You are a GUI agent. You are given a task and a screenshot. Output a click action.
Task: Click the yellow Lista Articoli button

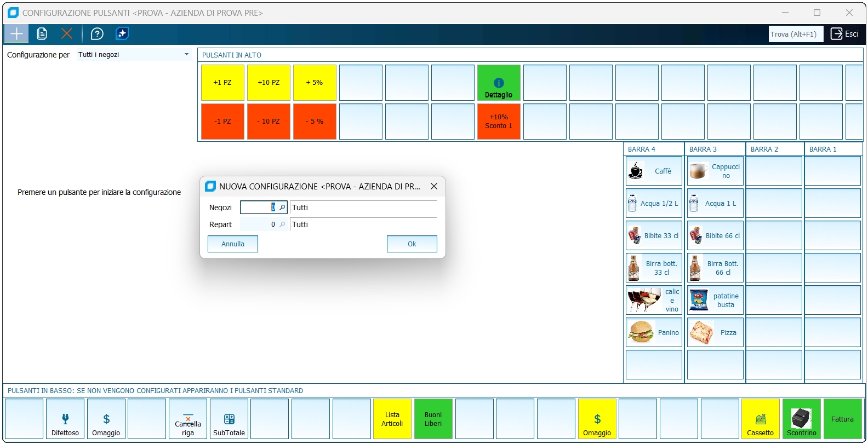(x=392, y=419)
